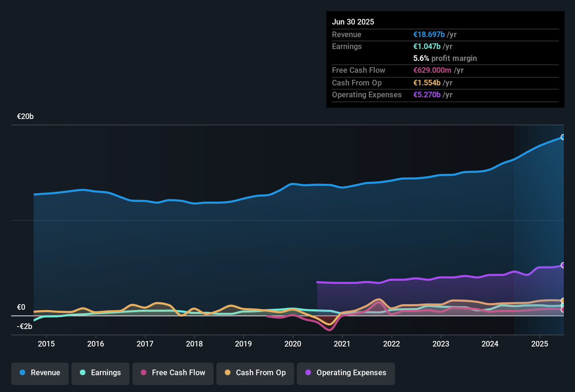Screen dimensions: 575x392
Task: Click the Revenue legend dot icon
Action: click(x=23, y=373)
